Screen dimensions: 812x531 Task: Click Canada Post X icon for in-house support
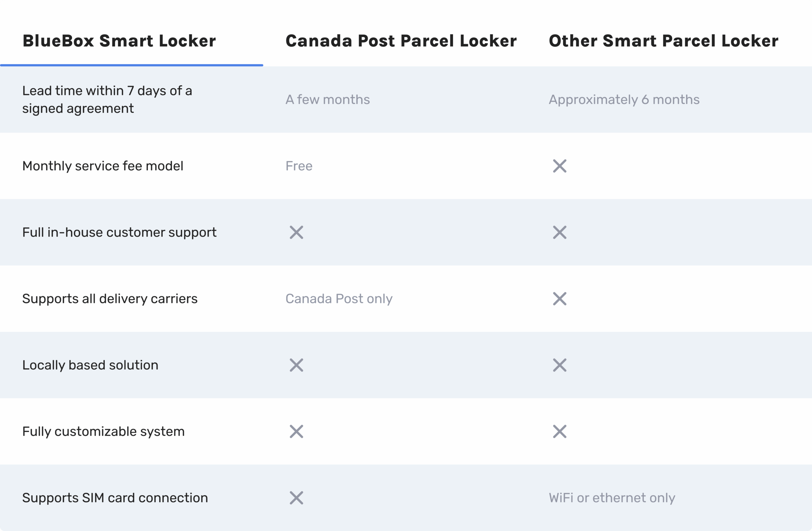296,233
